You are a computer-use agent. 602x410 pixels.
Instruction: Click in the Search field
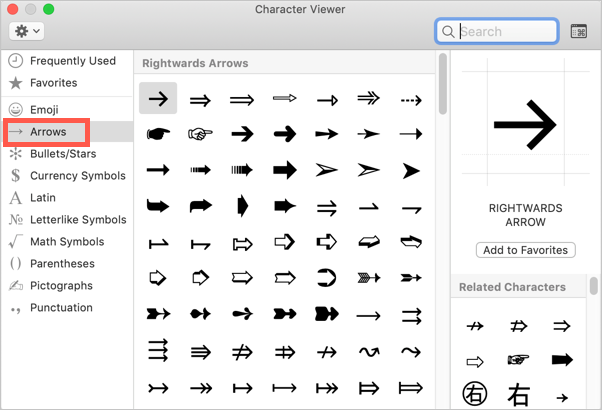(x=497, y=31)
